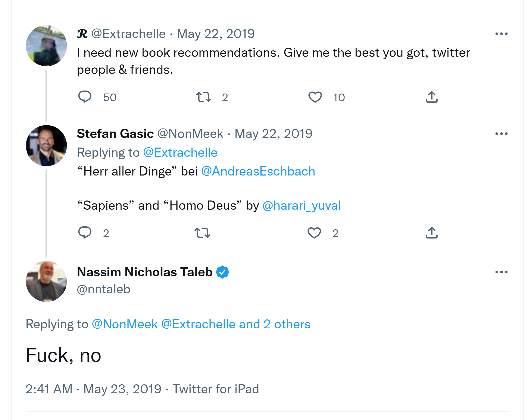
Task: View Stefan Gasic's profile avatar
Action: [x=46, y=146]
